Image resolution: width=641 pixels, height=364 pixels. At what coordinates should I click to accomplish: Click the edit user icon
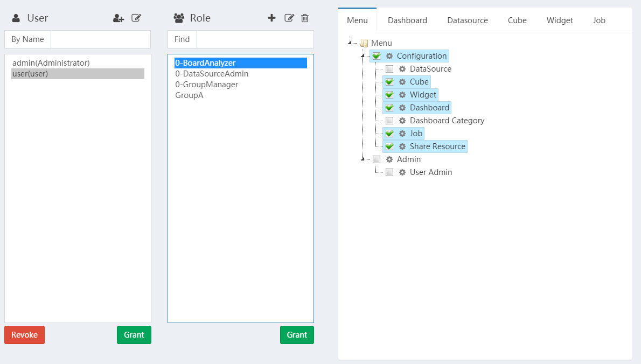136,18
